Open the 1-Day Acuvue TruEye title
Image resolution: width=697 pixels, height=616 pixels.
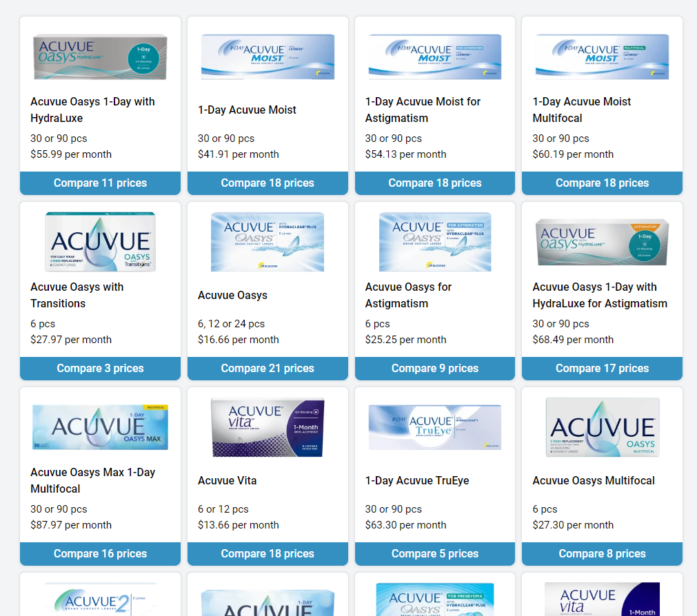417,480
